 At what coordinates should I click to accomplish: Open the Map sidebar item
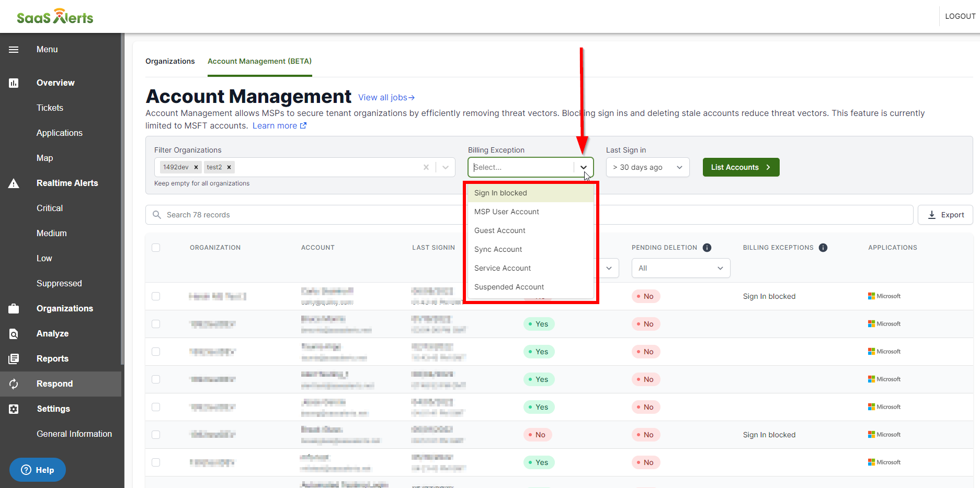[x=44, y=158]
